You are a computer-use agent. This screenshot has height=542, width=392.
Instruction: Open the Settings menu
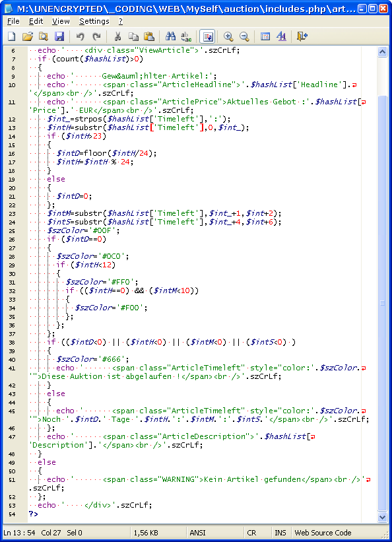94,21
